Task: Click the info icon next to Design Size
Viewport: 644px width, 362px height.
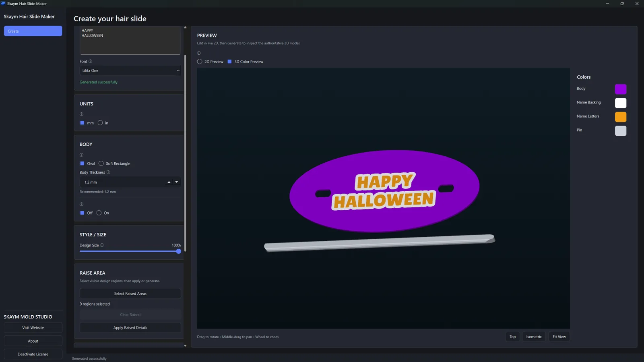Action: point(102,245)
